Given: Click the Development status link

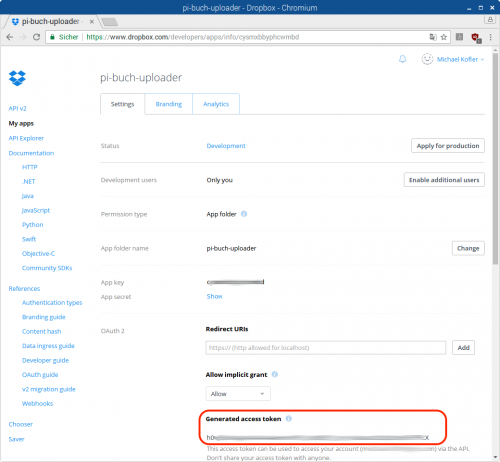Looking at the screenshot, I should pos(226,146).
